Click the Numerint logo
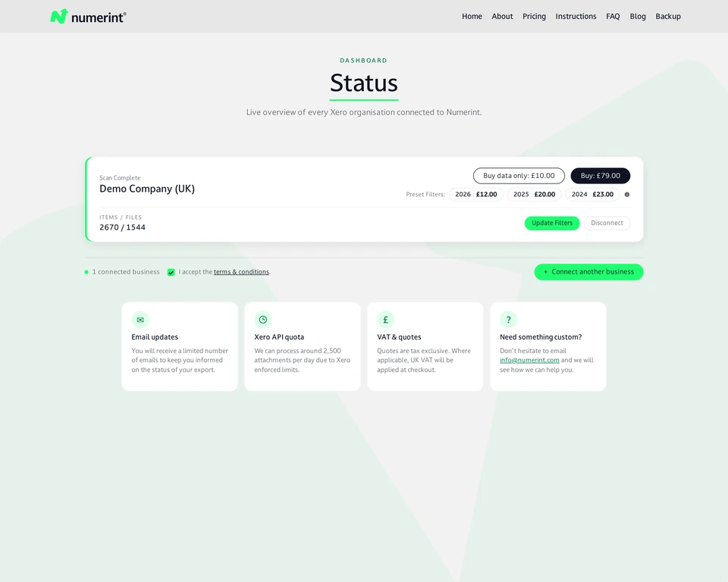 click(x=88, y=17)
